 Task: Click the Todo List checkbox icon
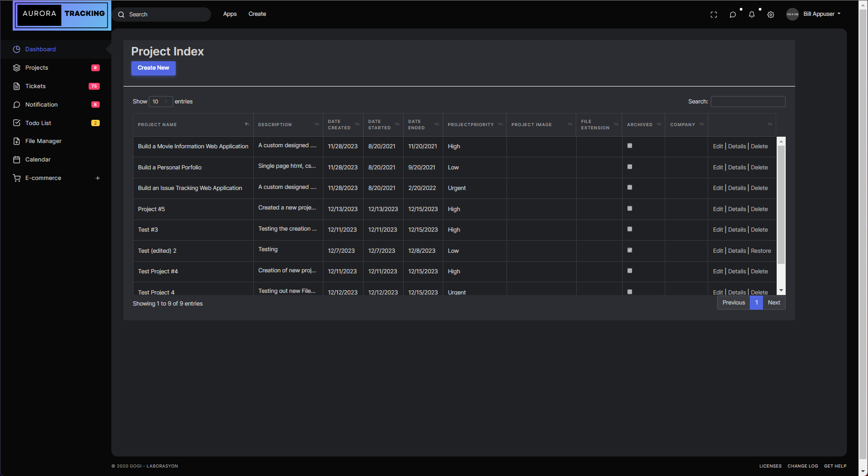(16, 123)
